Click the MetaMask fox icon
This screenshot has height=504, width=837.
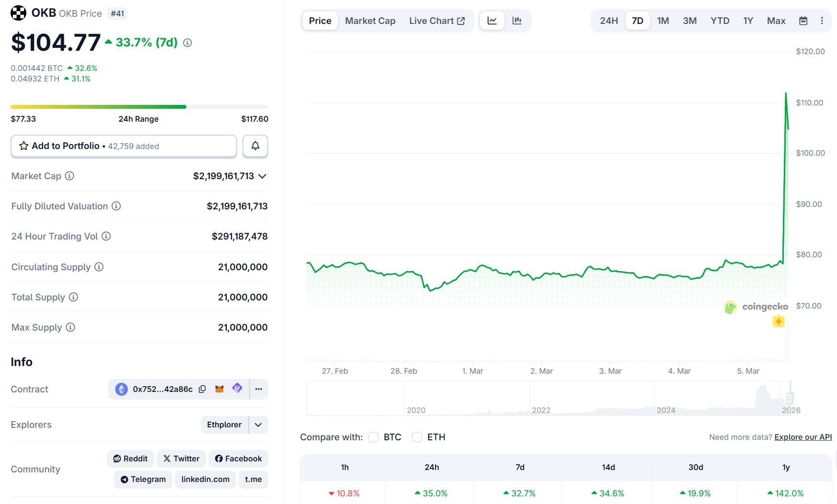point(219,389)
